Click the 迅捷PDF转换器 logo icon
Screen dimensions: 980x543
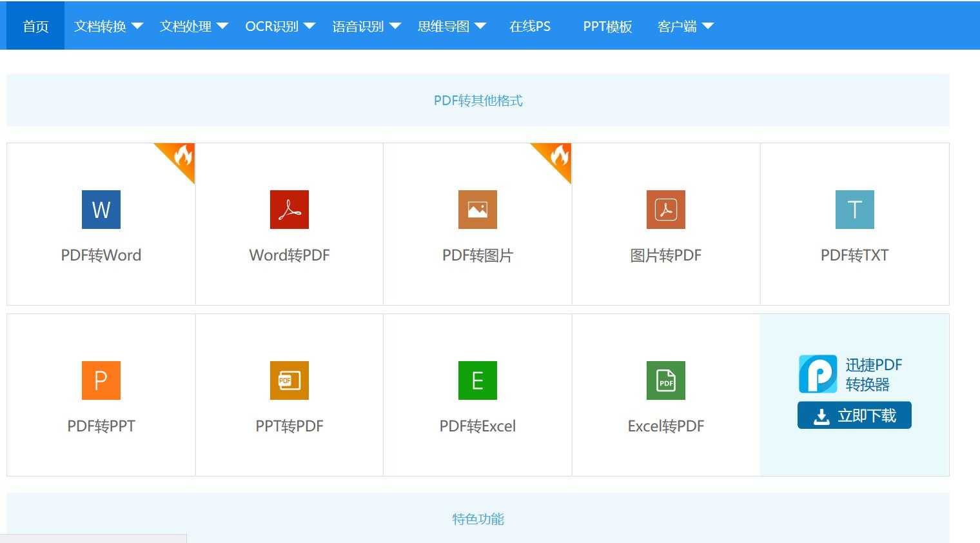818,374
